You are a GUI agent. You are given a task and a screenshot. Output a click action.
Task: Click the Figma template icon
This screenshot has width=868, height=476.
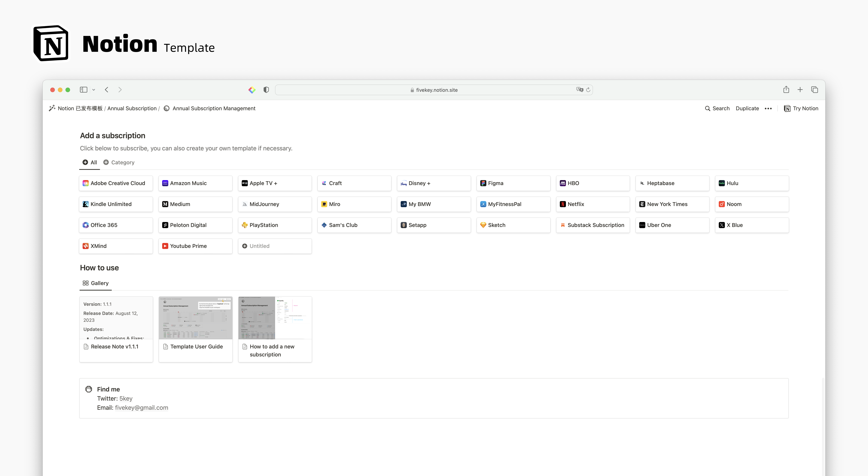tap(483, 183)
